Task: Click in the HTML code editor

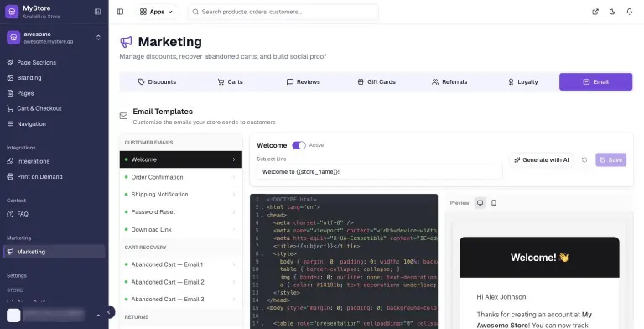Action: click(x=344, y=262)
